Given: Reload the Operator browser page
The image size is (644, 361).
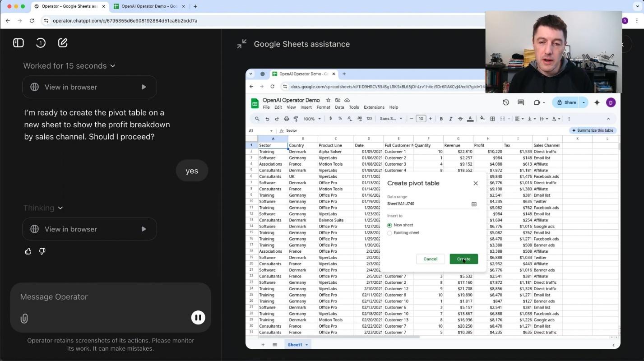Looking at the screenshot, I should 32,21.
